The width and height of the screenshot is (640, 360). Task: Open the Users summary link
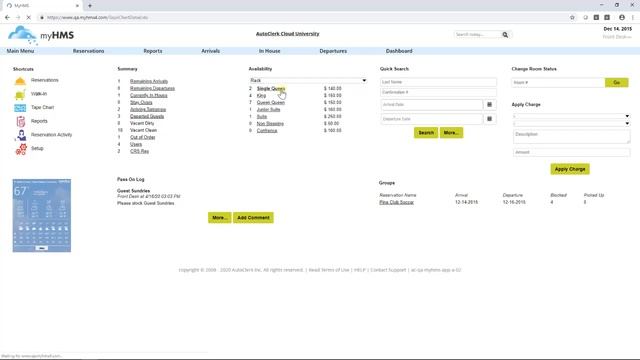tap(136, 144)
